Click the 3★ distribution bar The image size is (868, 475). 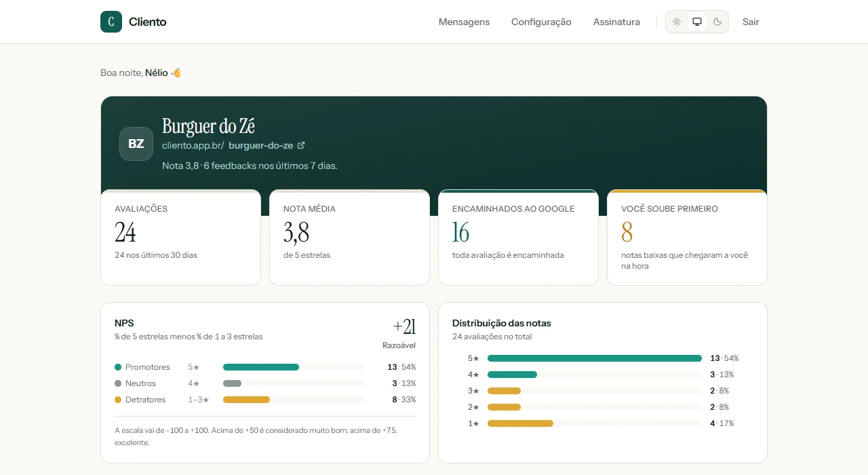595,391
